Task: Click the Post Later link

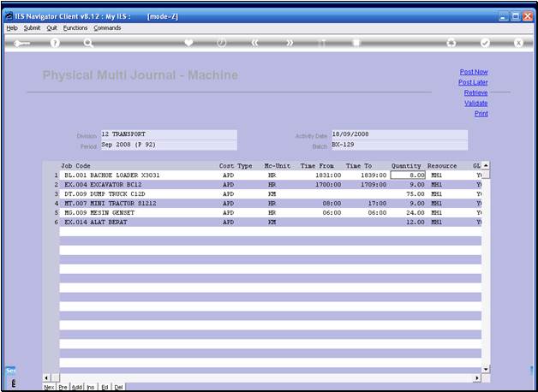Action: [473, 82]
